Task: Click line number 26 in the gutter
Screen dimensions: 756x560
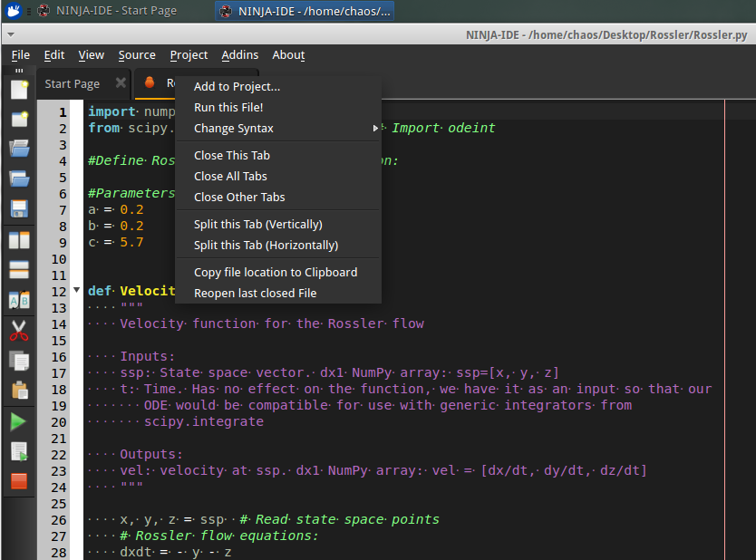Action: point(59,520)
